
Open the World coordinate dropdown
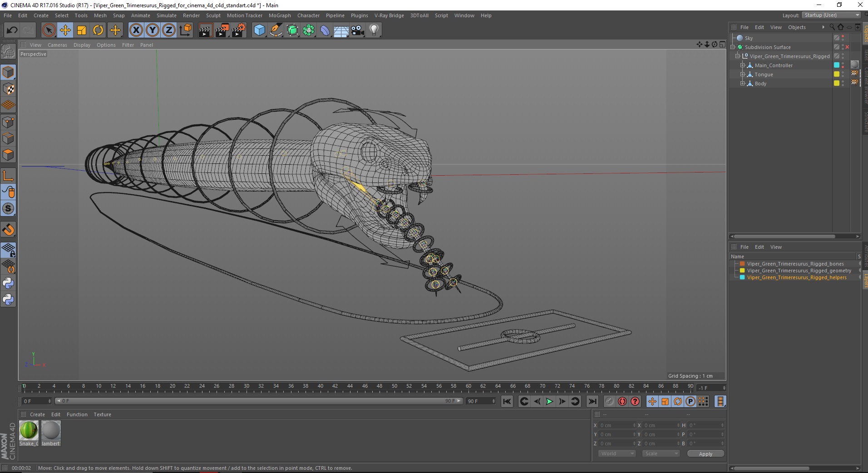[x=616, y=453]
